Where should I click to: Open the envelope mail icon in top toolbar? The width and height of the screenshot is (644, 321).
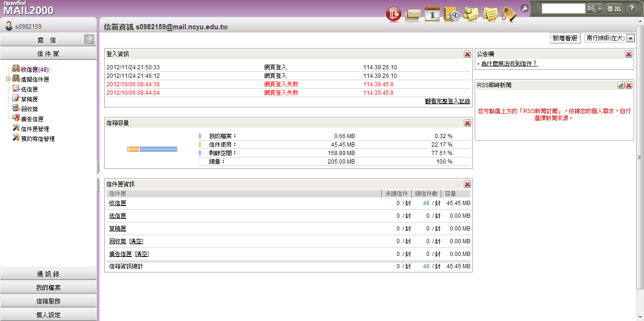point(413,14)
